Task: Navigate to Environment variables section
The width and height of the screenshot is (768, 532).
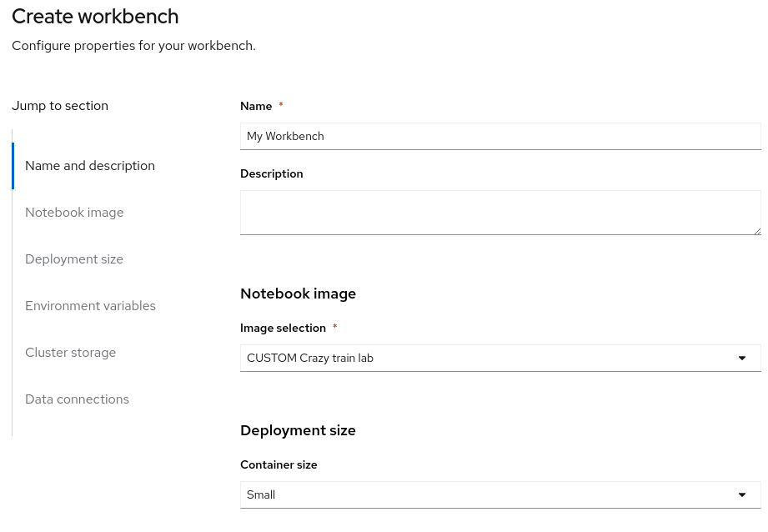Action: [x=90, y=306]
